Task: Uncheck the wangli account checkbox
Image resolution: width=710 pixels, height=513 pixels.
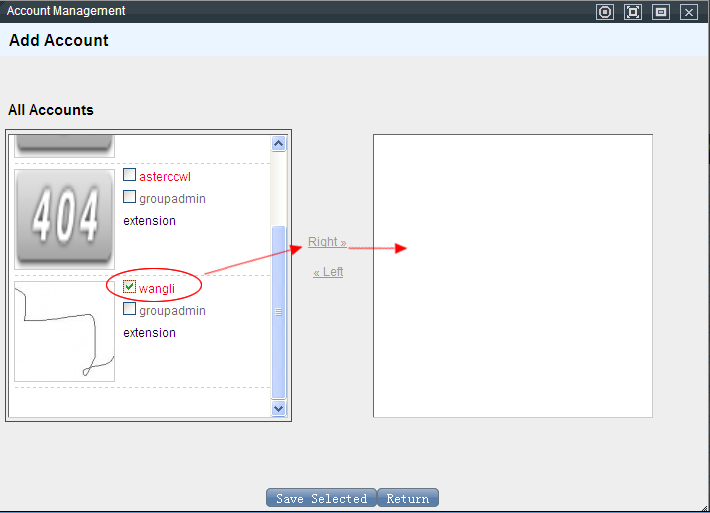Action: click(129, 287)
